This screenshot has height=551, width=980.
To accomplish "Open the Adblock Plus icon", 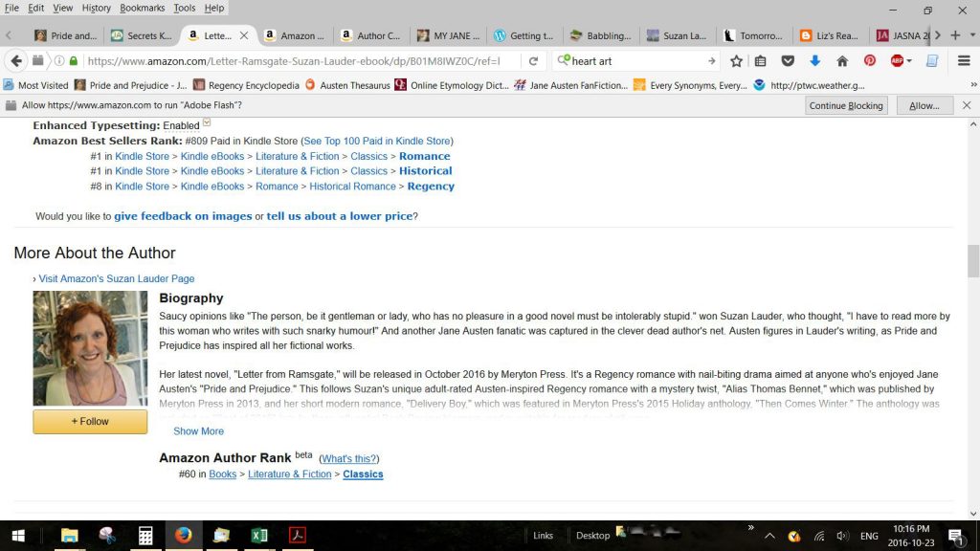I will (897, 61).
